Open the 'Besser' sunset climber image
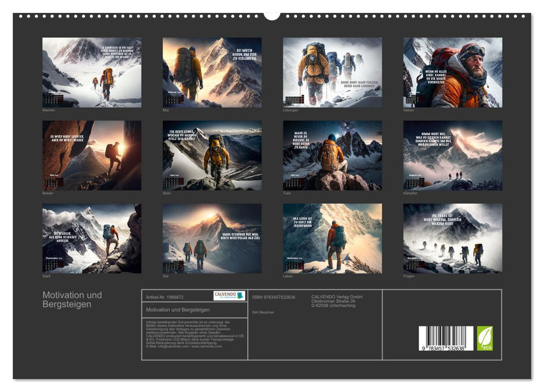Image resolution: width=544 pixels, height=392 pixels. (x=92, y=155)
